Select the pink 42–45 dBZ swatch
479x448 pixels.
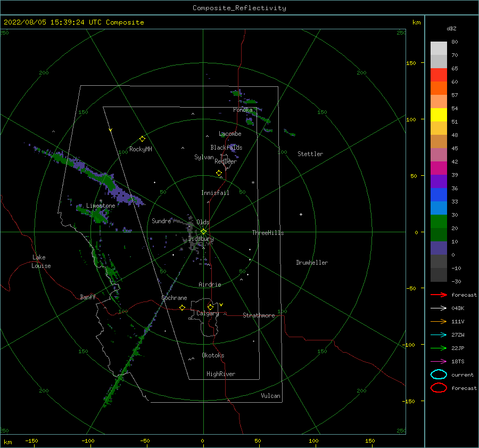[x=439, y=155]
